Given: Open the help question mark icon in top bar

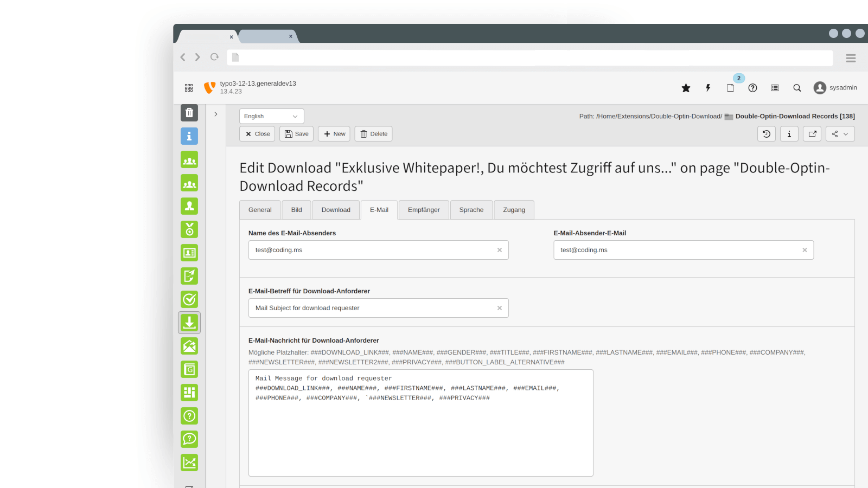Looking at the screenshot, I should (x=752, y=88).
